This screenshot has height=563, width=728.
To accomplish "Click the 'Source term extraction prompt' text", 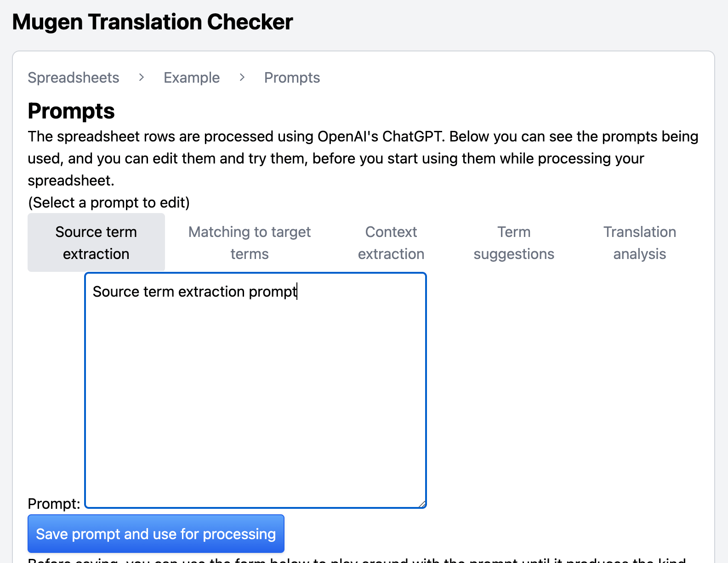I will [x=195, y=292].
